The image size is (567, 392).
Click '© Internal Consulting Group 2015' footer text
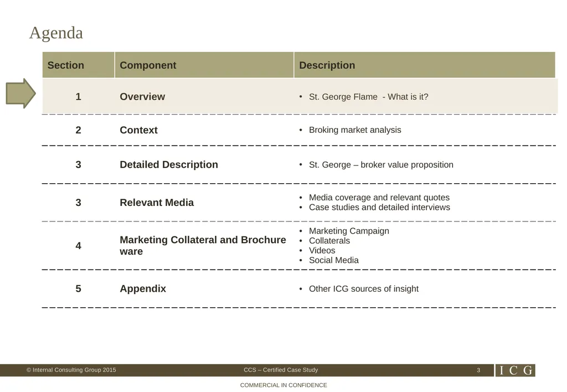71,370
